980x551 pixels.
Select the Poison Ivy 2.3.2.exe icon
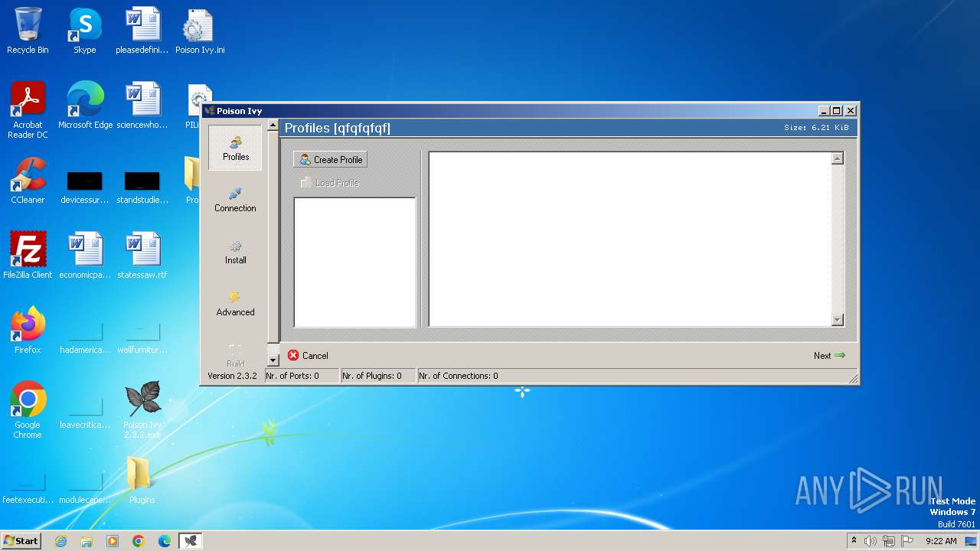point(142,411)
